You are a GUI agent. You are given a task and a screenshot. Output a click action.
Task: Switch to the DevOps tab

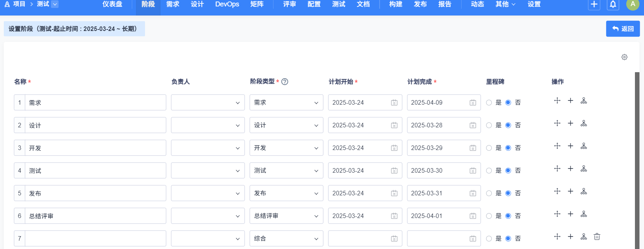point(227,4)
